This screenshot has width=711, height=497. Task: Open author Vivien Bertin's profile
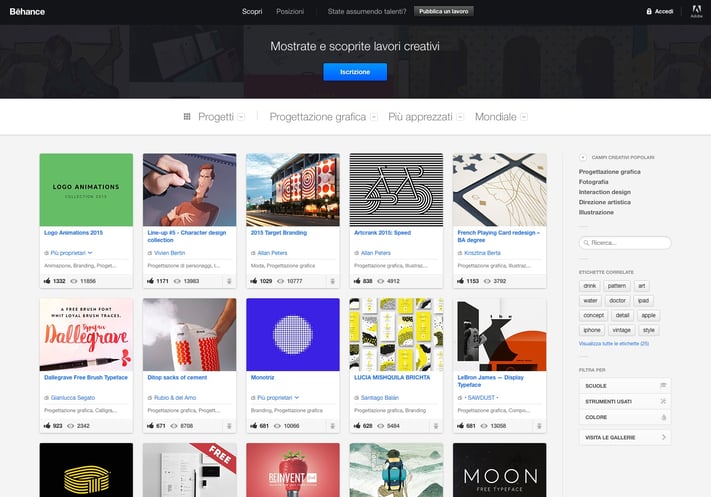point(170,253)
